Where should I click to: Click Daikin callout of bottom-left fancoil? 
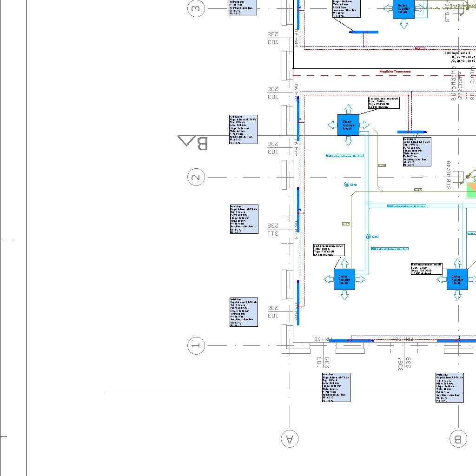coord(329,250)
